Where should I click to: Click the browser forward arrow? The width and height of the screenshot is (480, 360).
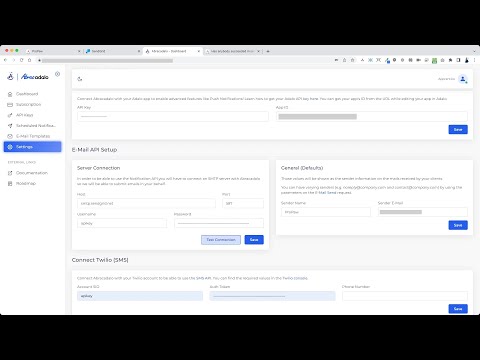click(13, 60)
